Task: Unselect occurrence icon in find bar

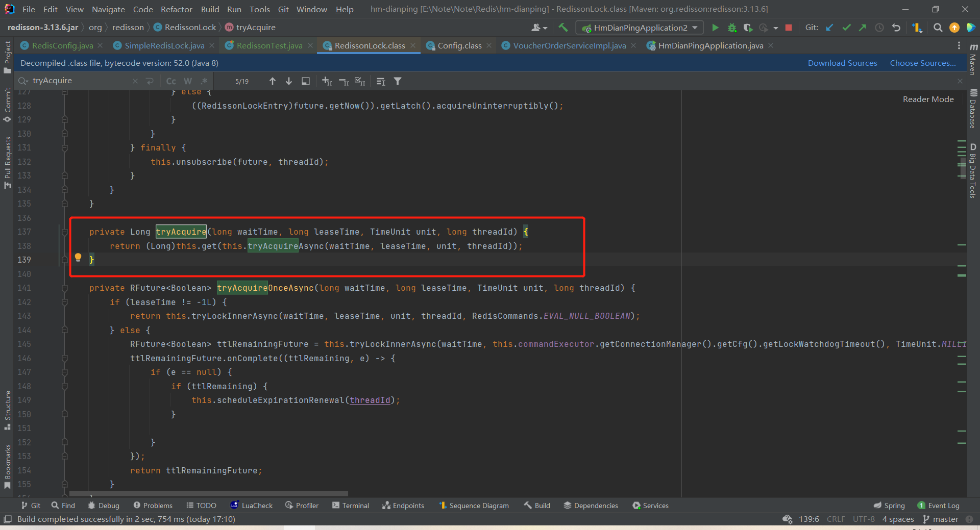Action: [x=344, y=81]
